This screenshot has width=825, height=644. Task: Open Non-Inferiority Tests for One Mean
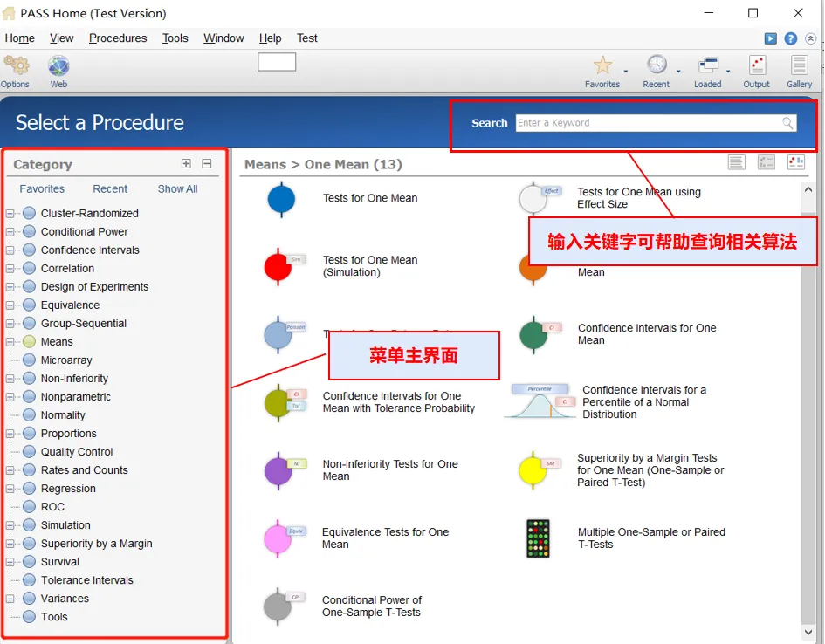390,470
